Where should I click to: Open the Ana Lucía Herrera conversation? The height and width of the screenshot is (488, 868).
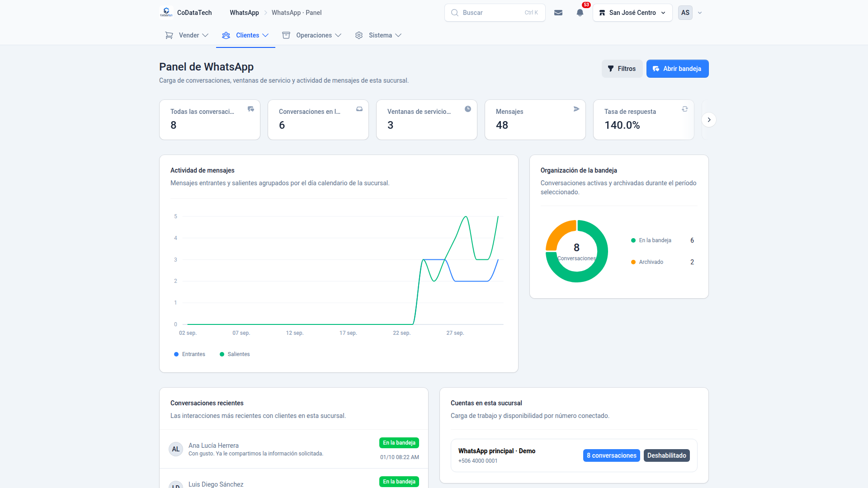click(x=294, y=449)
